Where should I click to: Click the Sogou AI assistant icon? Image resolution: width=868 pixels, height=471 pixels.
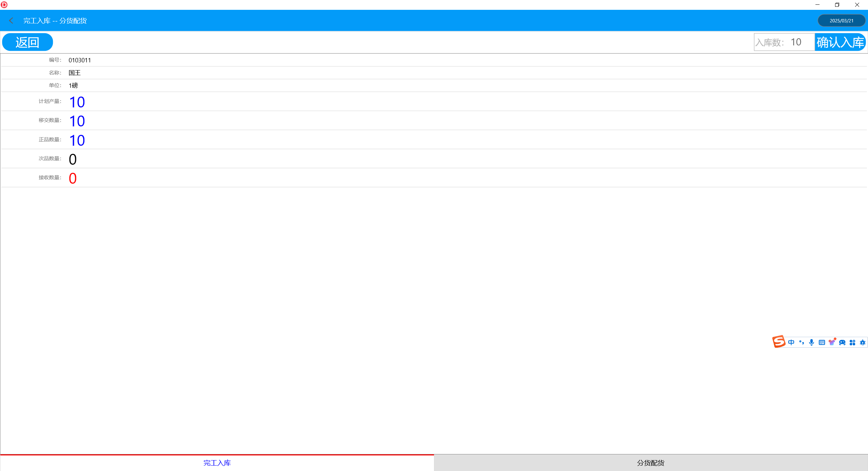tap(863, 342)
